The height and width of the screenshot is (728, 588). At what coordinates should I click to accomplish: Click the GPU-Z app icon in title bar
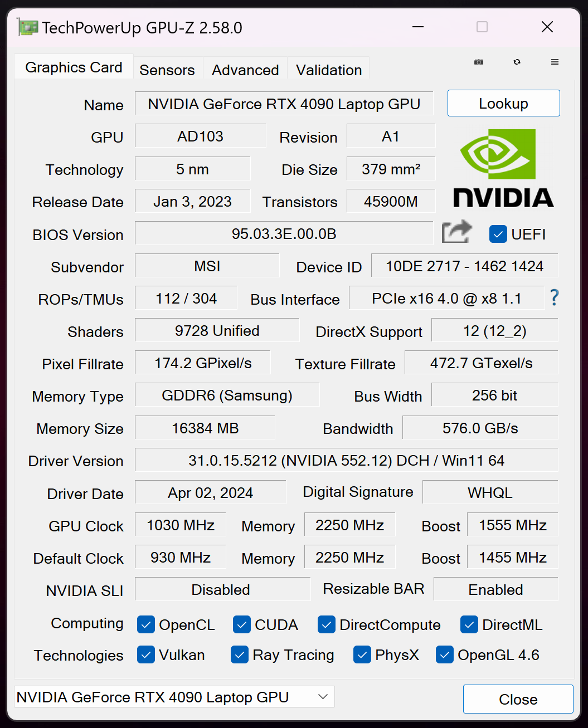click(x=27, y=27)
